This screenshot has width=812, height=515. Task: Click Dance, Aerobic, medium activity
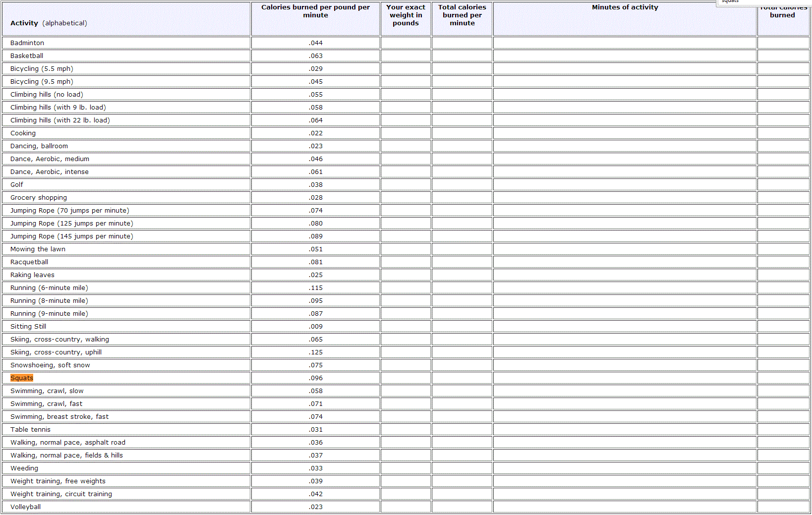click(x=50, y=159)
